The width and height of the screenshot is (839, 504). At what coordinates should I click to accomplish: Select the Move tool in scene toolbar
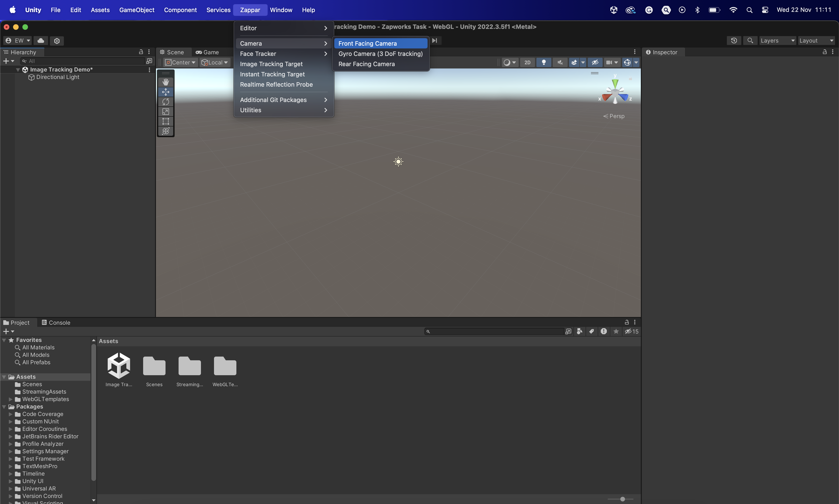166,92
